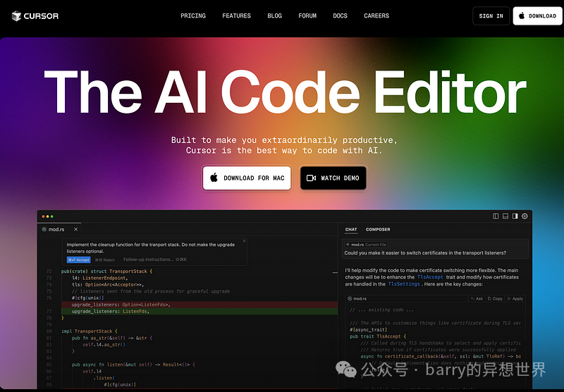The image size is (564, 392).
Task: Click 'pub trait TlsAccept {' in chat code
Action: (378, 336)
